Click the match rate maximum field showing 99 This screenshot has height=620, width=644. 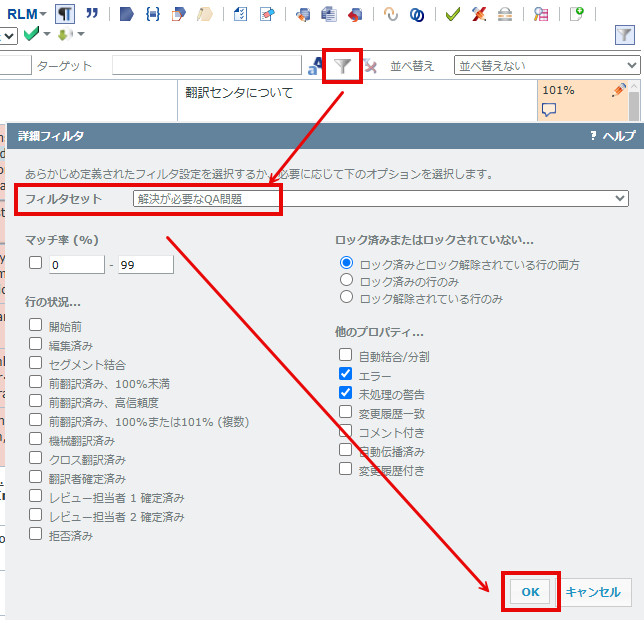[146, 265]
